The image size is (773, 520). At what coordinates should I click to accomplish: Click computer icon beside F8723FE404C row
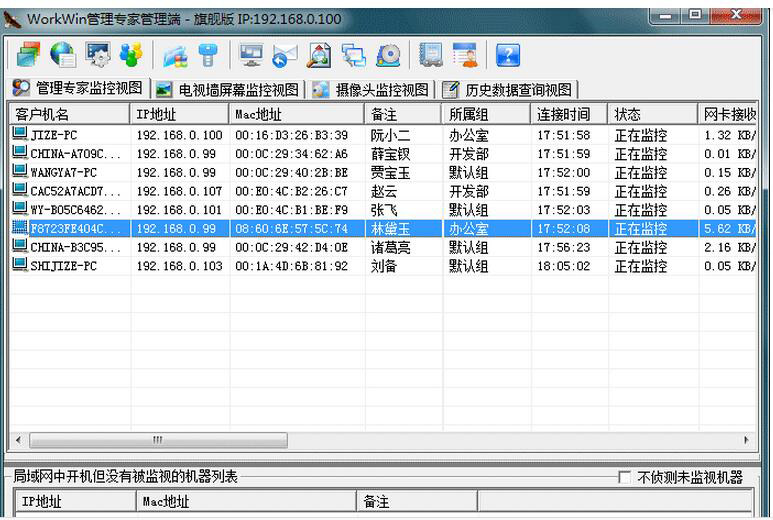click(x=20, y=227)
